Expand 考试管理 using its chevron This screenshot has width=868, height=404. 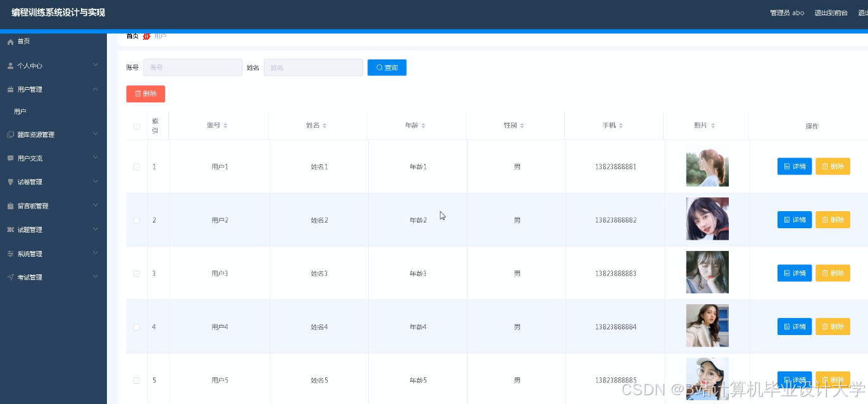(96, 277)
